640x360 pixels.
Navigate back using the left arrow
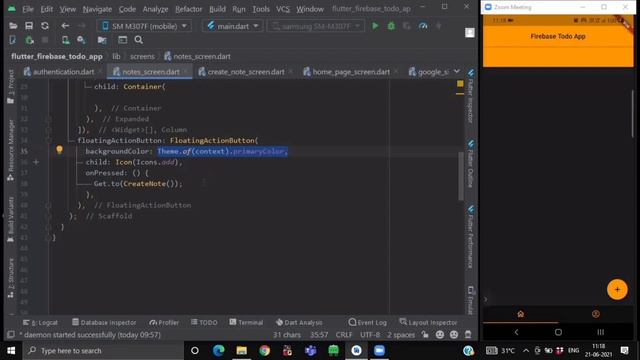(65, 26)
